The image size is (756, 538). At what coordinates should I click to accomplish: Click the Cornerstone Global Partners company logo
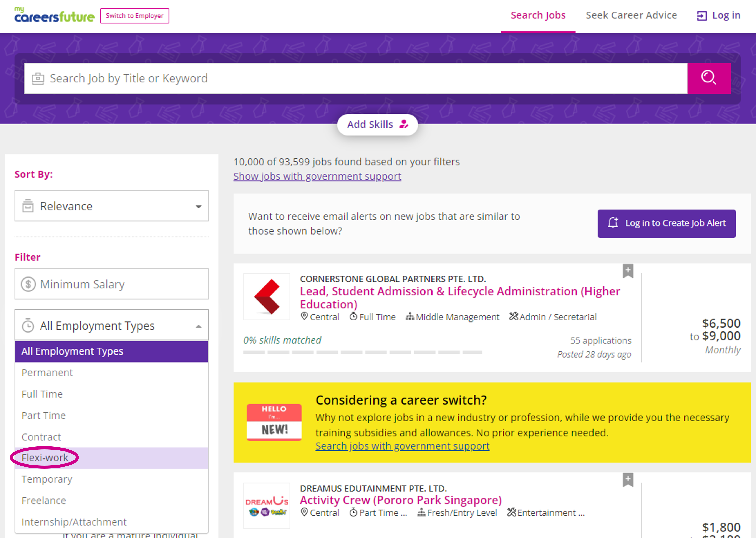(267, 296)
